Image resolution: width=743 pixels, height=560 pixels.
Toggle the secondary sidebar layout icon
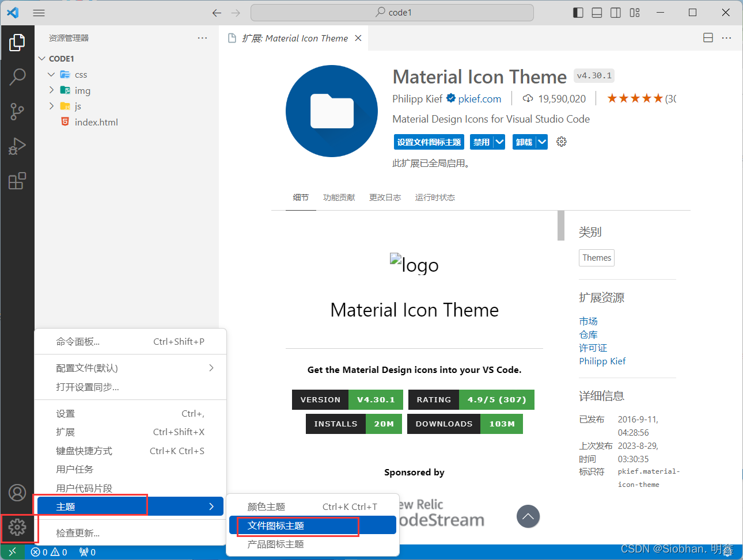tap(616, 13)
